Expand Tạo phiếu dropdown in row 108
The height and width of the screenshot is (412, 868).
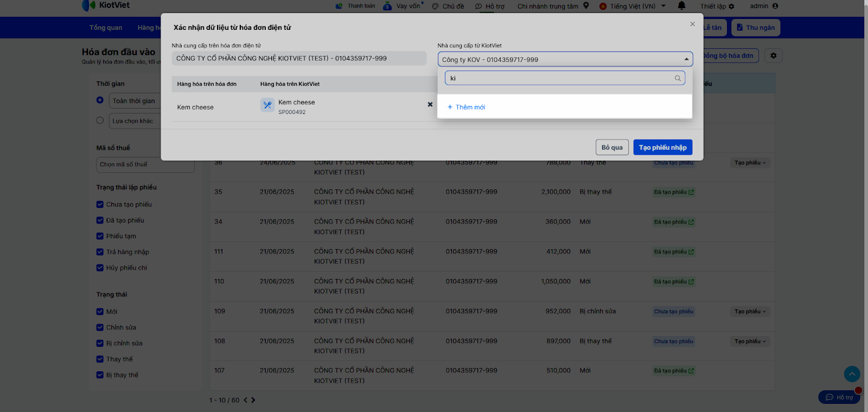click(x=750, y=341)
